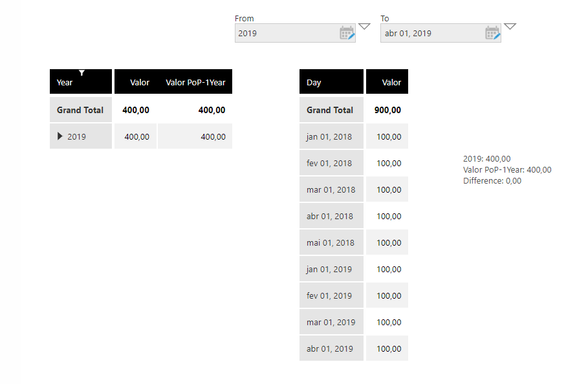
Task: Open dropdown arrow beside From field
Action: click(364, 27)
